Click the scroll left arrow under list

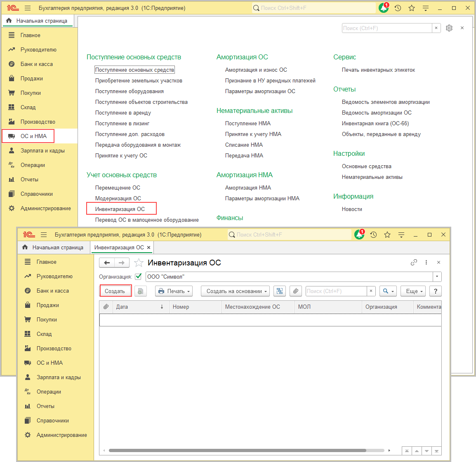click(x=104, y=450)
